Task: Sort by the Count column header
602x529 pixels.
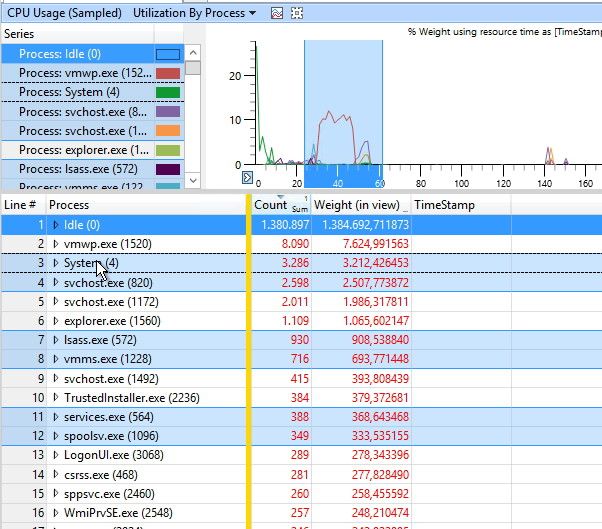Action: pyautogui.click(x=270, y=205)
